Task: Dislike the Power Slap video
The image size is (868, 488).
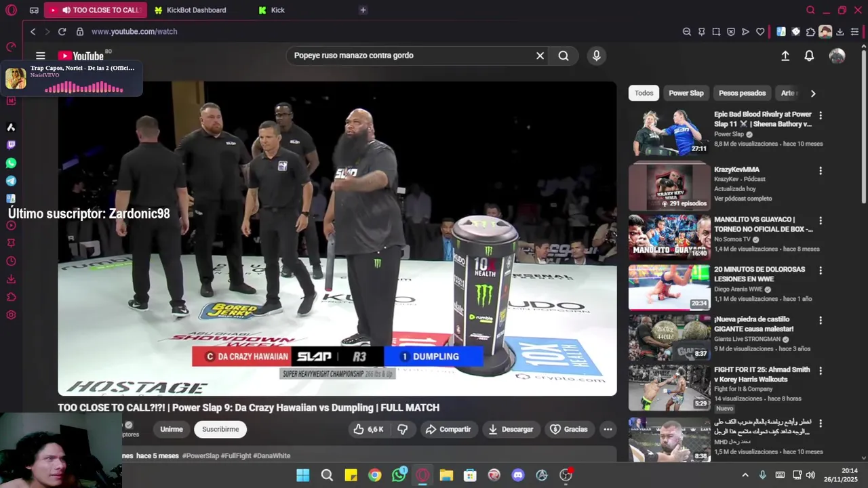Action: (402, 429)
